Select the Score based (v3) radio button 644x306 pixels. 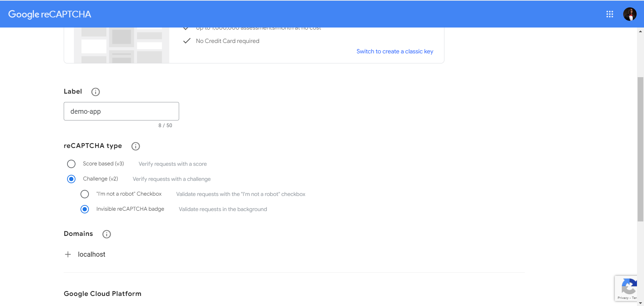point(71,164)
